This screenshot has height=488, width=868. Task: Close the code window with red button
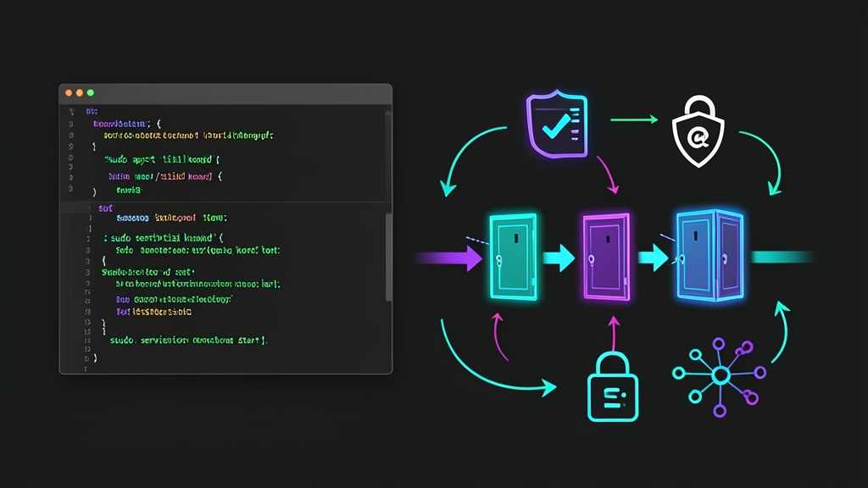click(x=69, y=93)
